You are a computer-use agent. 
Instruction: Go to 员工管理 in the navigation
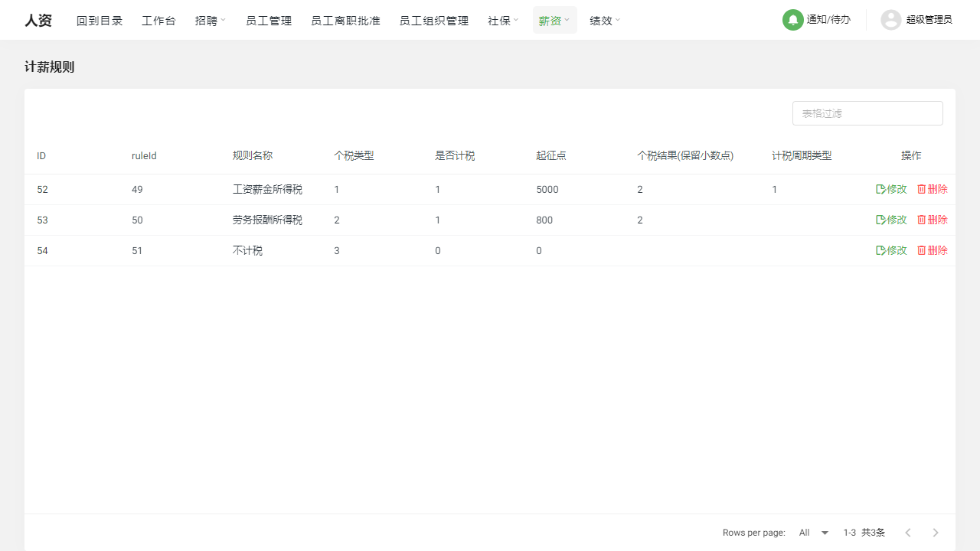pyautogui.click(x=269, y=21)
